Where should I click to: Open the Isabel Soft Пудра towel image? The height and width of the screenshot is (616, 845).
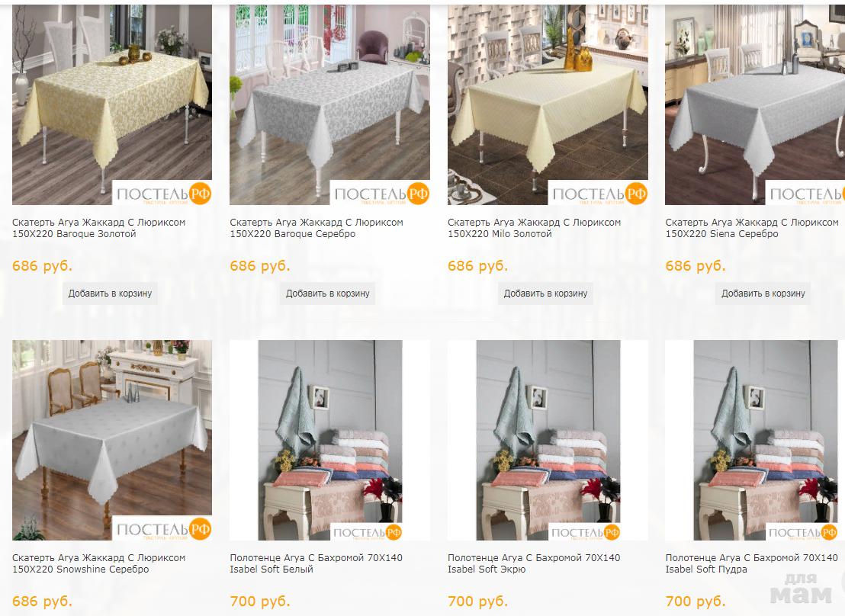point(755,441)
